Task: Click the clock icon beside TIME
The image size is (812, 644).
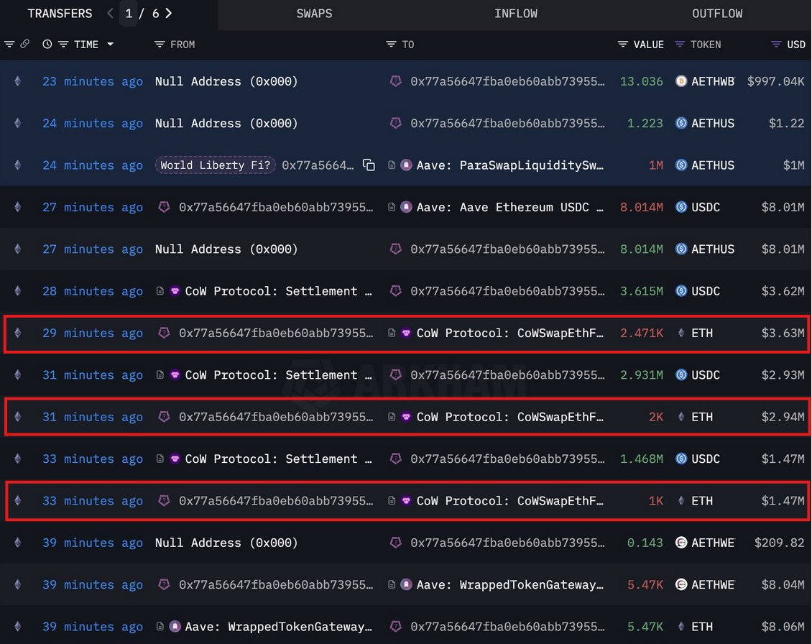Action: click(x=47, y=45)
